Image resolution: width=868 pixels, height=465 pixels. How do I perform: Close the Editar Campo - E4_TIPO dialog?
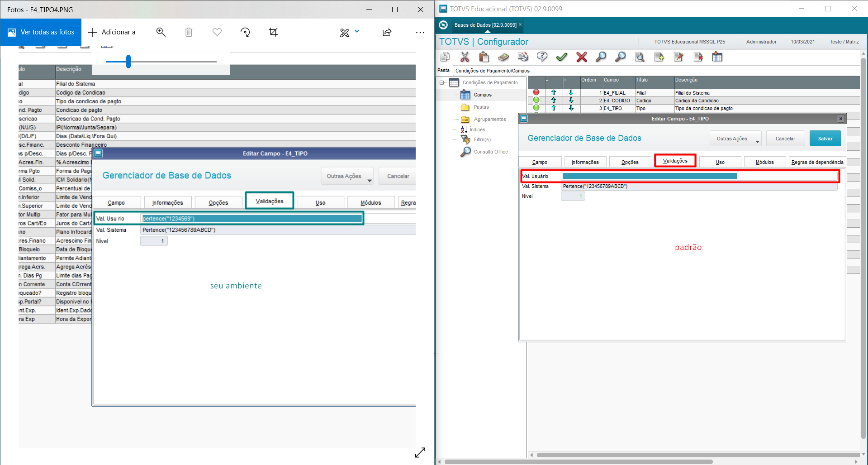(840, 119)
